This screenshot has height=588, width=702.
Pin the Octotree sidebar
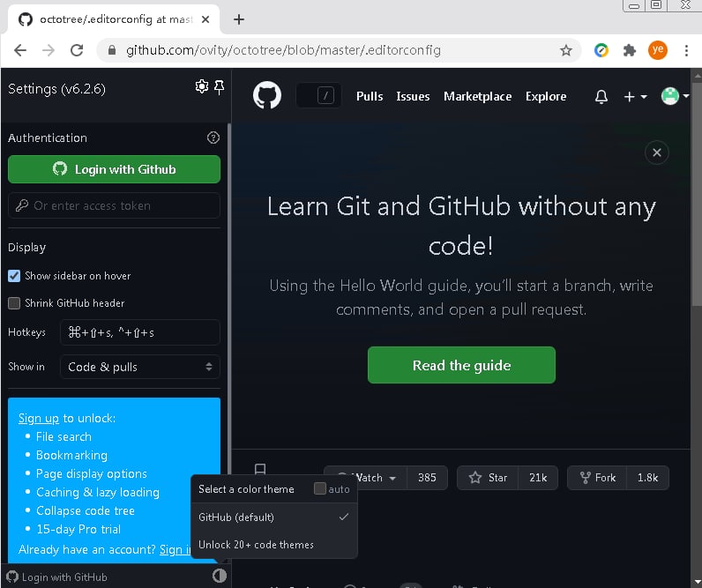coord(219,86)
